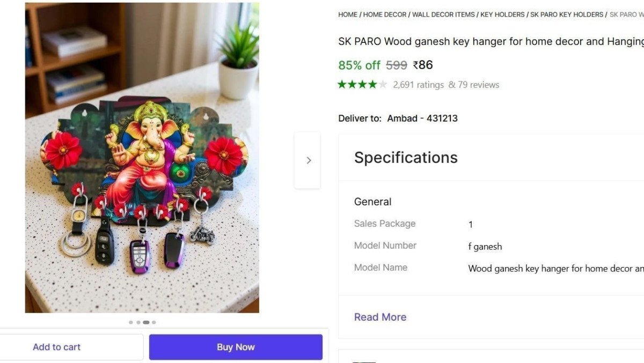
Task: Open the 2,691 ratings link
Action: click(x=418, y=84)
